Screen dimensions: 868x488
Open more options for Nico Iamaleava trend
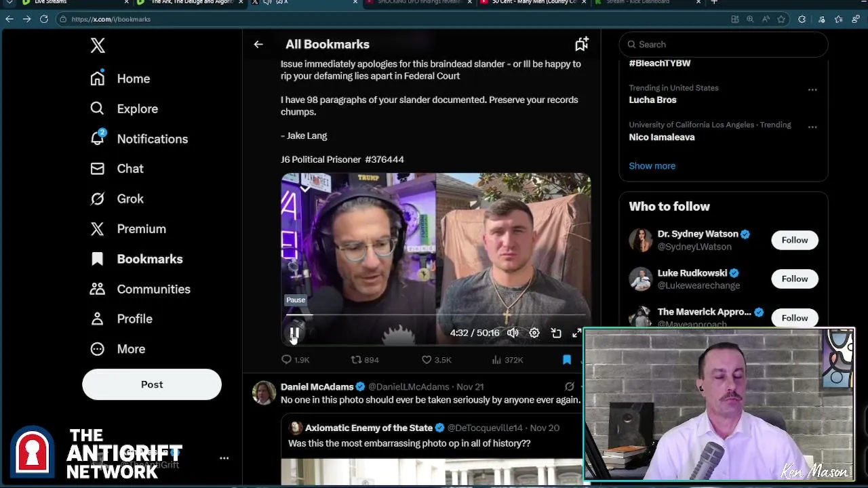pyautogui.click(x=812, y=127)
